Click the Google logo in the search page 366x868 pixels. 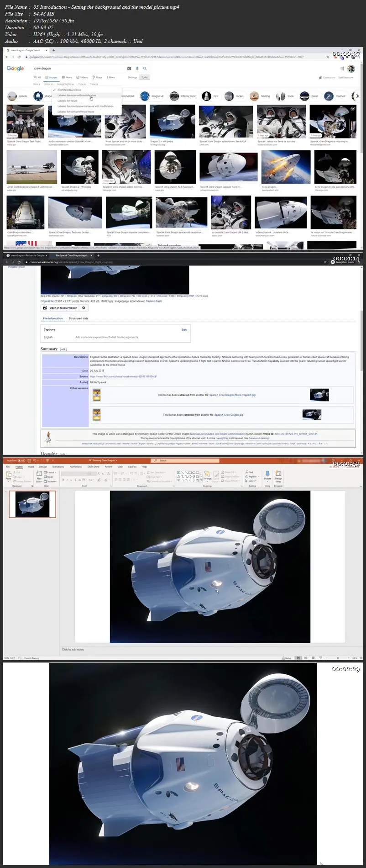(x=15, y=69)
